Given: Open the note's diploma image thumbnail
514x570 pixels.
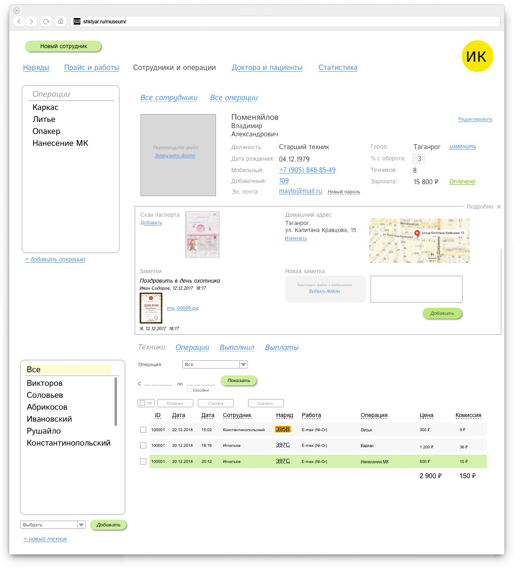Looking at the screenshot, I should pos(151,308).
